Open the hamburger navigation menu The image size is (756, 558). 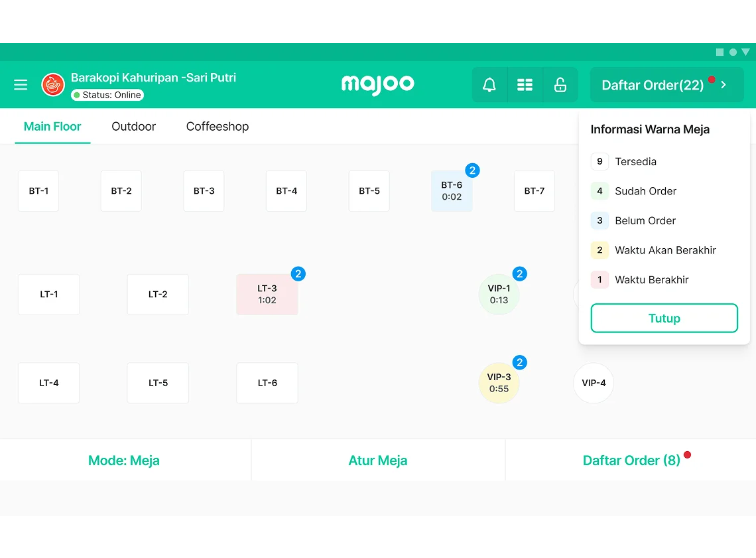point(21,85)
